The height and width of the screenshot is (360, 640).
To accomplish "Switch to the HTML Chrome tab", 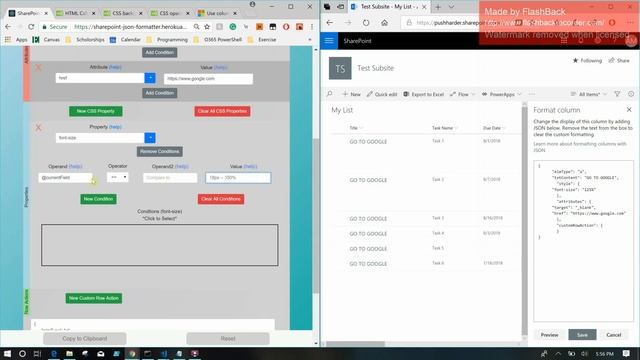I will pos(76,13).
